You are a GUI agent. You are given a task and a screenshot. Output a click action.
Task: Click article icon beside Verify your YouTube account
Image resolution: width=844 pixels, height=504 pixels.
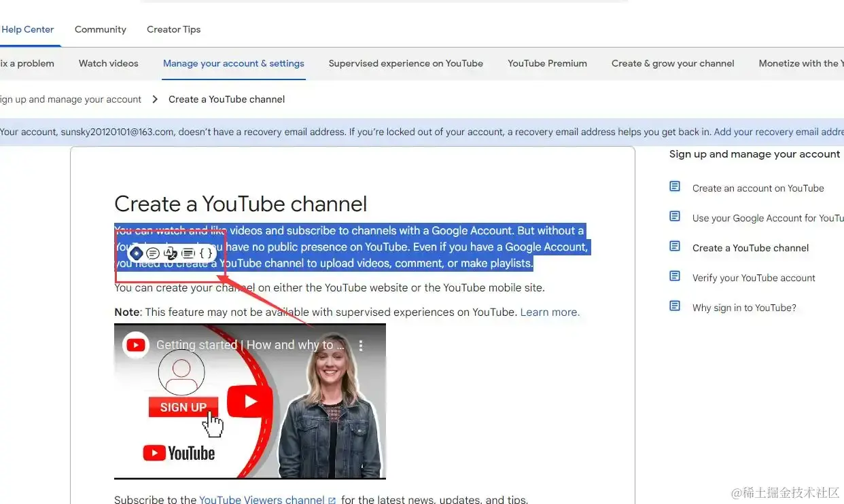click(675, 276)
